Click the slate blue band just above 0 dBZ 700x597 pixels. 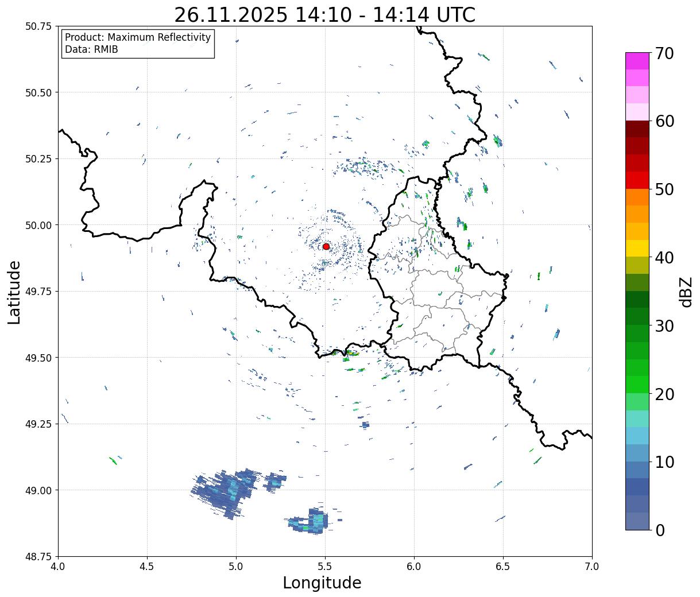[x=637, y=521]
